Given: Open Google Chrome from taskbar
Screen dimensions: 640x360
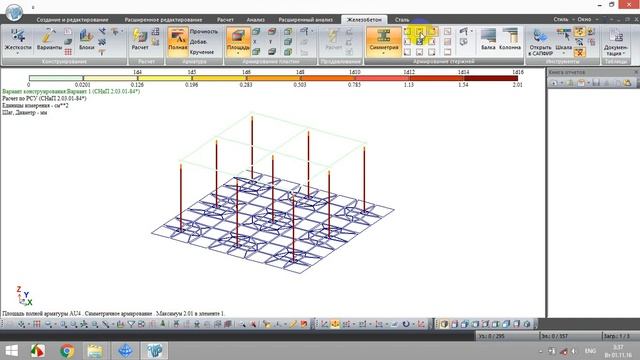Looking at the screenshot, I should pos(67,350).
